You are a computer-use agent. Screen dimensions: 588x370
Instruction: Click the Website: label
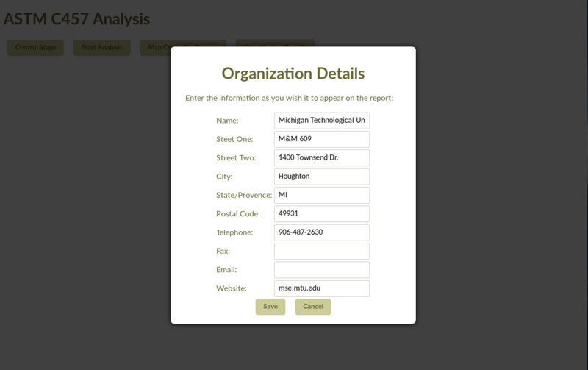coord(232,288)
